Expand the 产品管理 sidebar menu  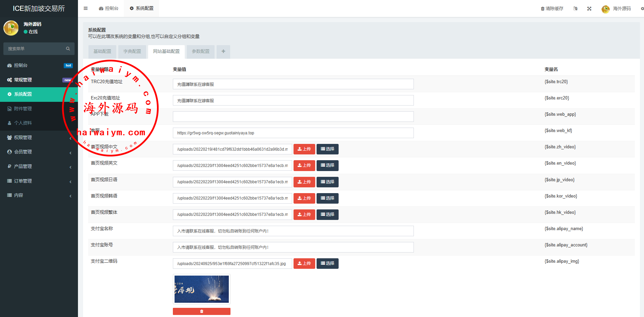(39, 166)
